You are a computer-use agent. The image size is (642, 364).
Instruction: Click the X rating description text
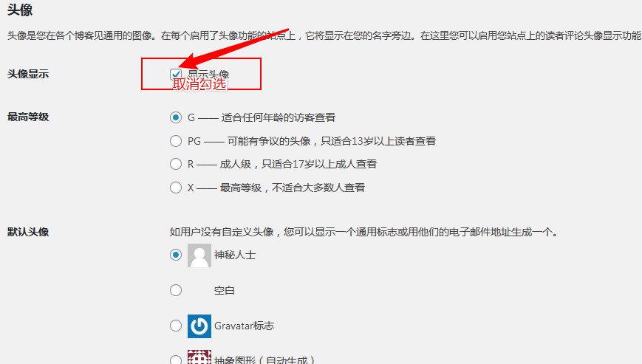[276, 188]
